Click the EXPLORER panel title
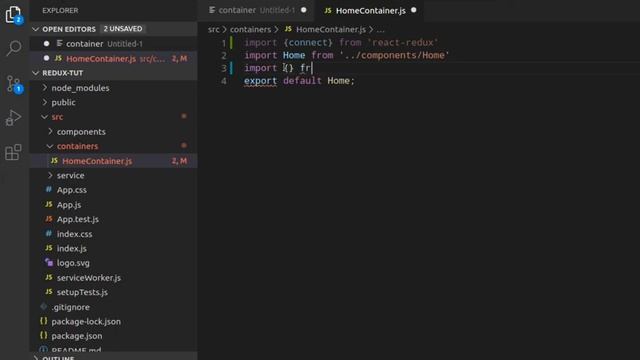Screen dimensions: 640x360 click(x=60, y=10)
